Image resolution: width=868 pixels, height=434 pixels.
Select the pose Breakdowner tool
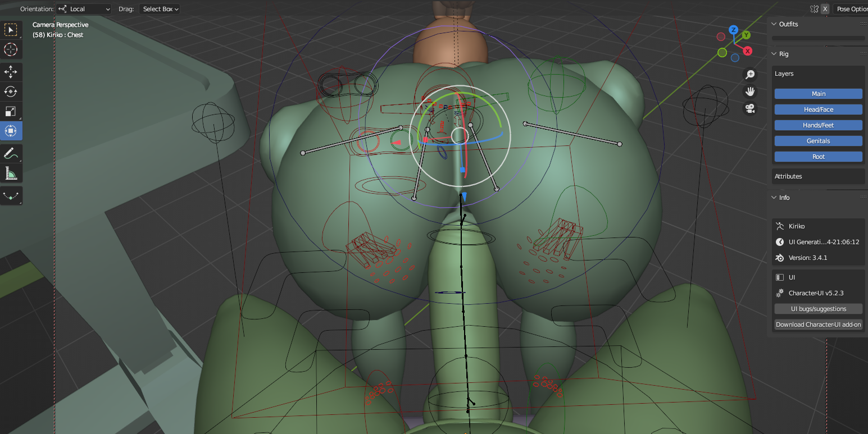(11, 195)
